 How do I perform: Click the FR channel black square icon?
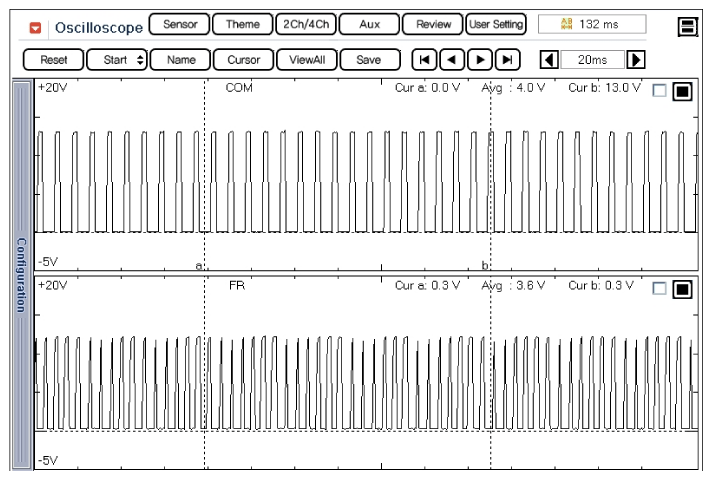[x=683, y=289]
